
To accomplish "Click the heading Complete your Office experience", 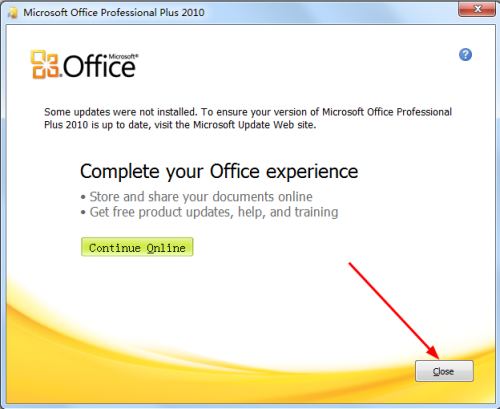I will [219, 172].
